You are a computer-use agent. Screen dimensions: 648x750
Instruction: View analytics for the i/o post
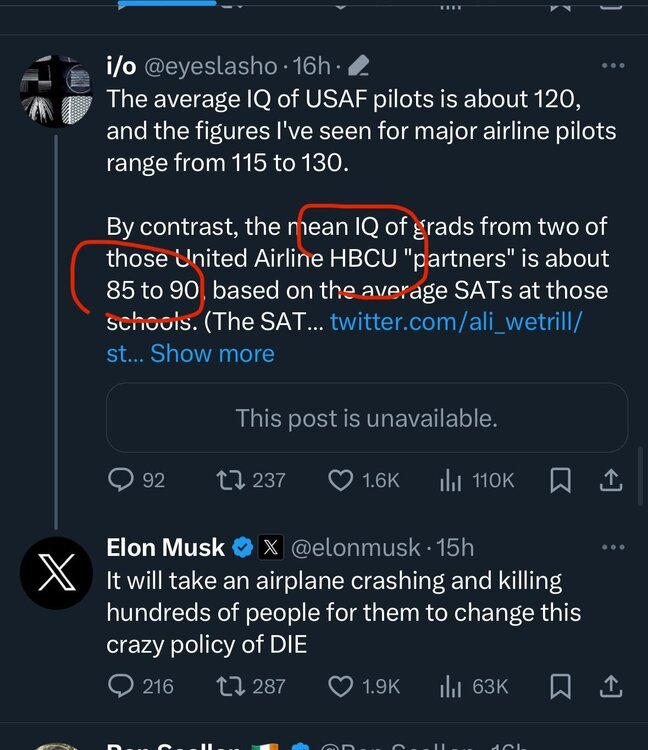[449, 481]
